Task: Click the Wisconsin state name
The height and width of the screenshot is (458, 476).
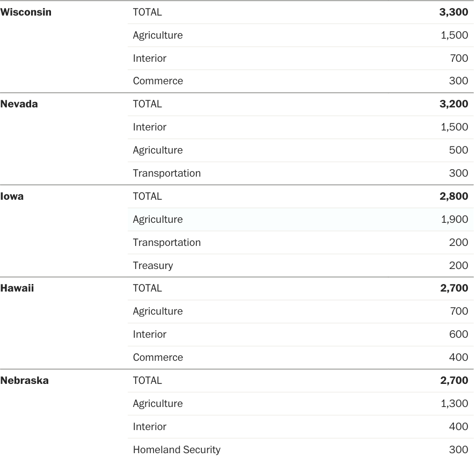Action: pyautogui.click(x=26, y=12)
